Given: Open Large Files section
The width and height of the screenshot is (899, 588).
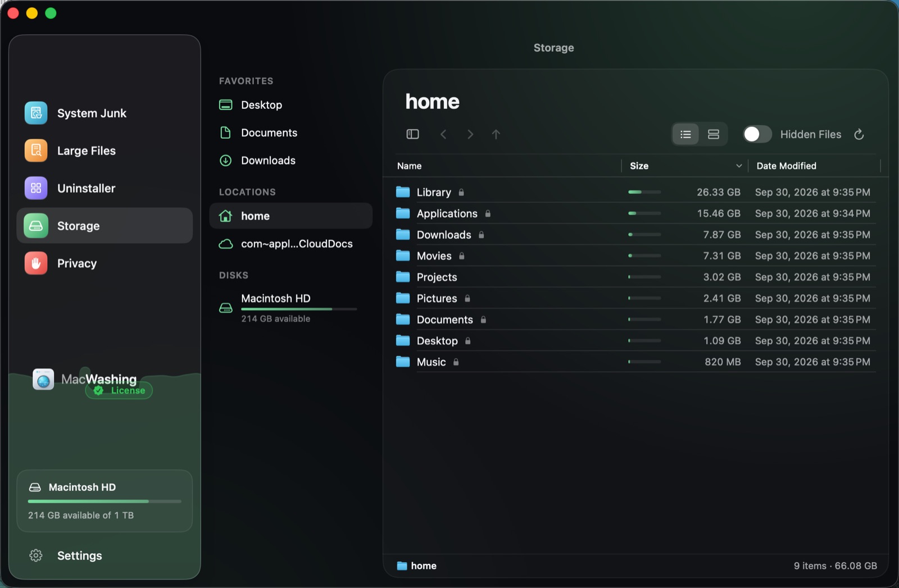Looking at the screenshot, I should click(x=105, y=151).
